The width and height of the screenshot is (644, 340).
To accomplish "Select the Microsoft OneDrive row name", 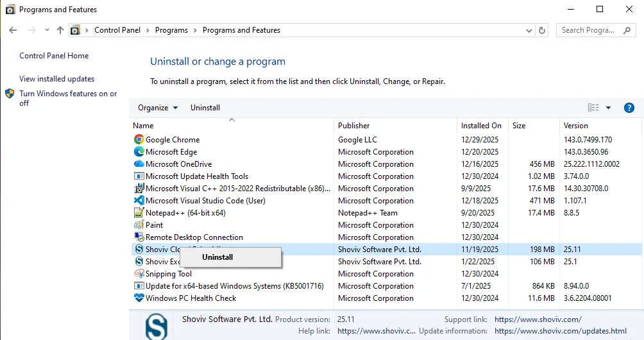I will 179,164.
